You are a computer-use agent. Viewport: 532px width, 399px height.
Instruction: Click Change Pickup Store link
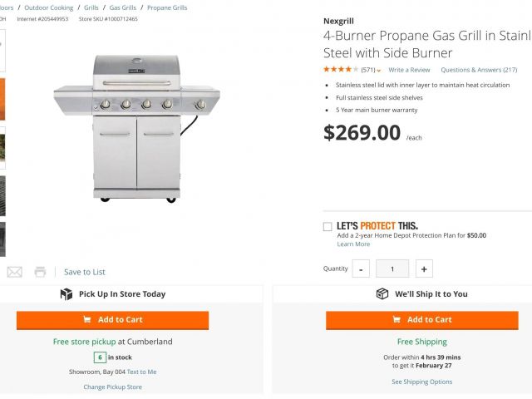tap(112, 387)
